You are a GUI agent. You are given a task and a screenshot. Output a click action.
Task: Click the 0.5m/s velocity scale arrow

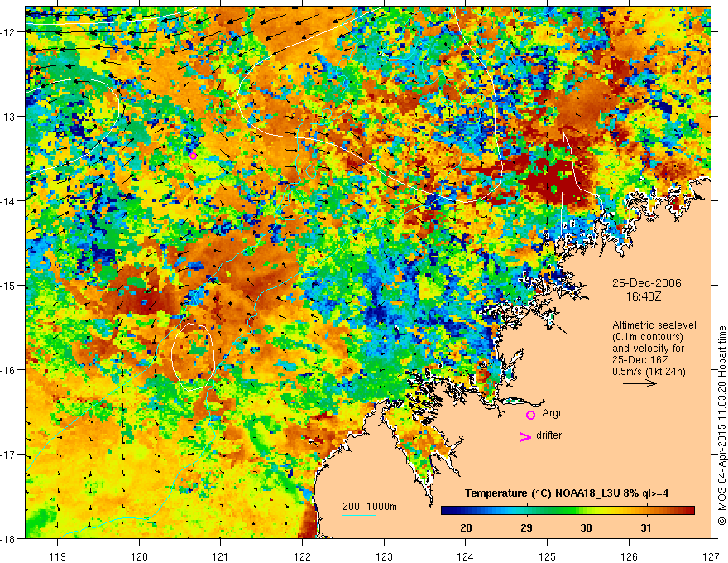pos(639,383)
